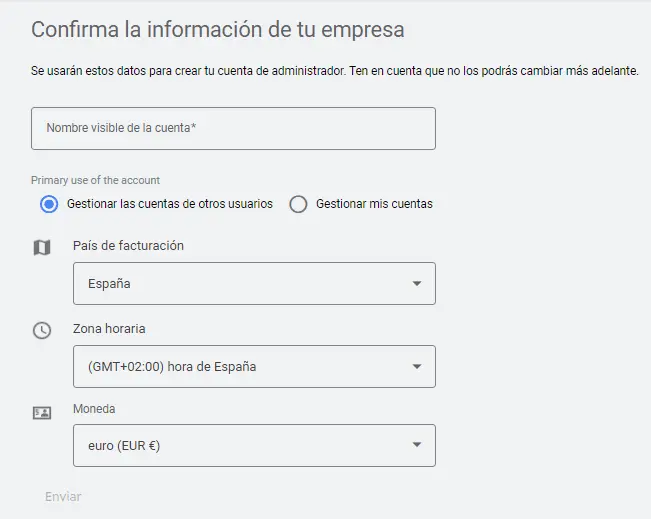This screenshot has height=519, width=651.
Task: Click the "Gestionar mis cuentas" label text
Action: pyautogui.click(x=374, y=204)
